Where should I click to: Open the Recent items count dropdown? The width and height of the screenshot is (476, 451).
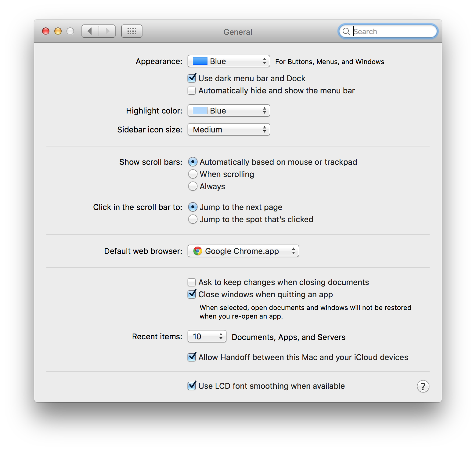click(207, 336)
